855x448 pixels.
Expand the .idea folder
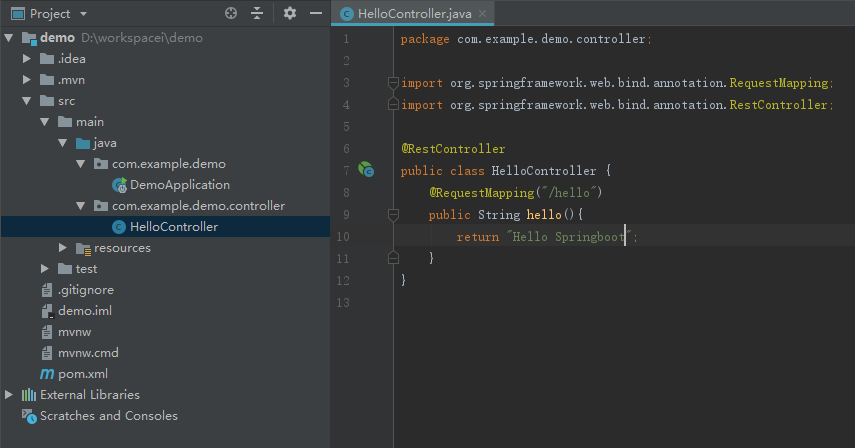pyautogui.click(x=26, y=58)
